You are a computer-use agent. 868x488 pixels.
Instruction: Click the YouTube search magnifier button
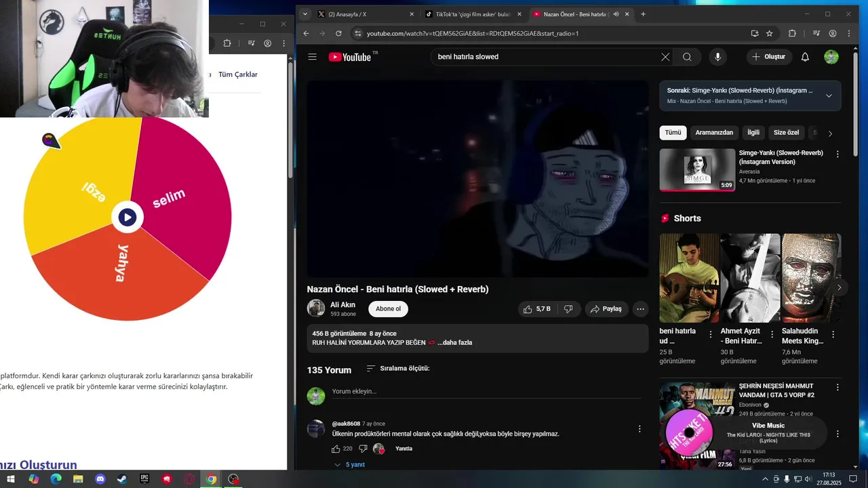point(687,57)
